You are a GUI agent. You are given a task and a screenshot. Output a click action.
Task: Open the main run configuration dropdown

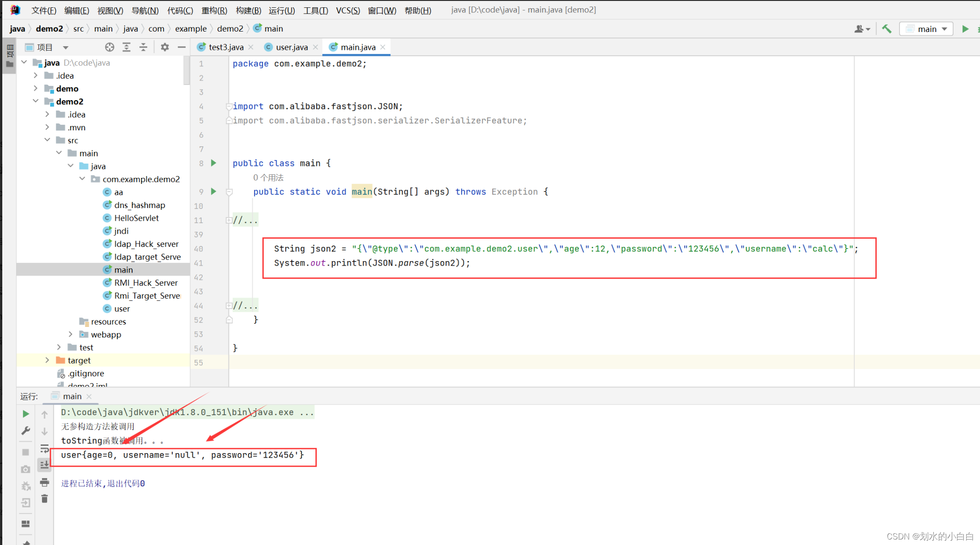coord(927,29)
